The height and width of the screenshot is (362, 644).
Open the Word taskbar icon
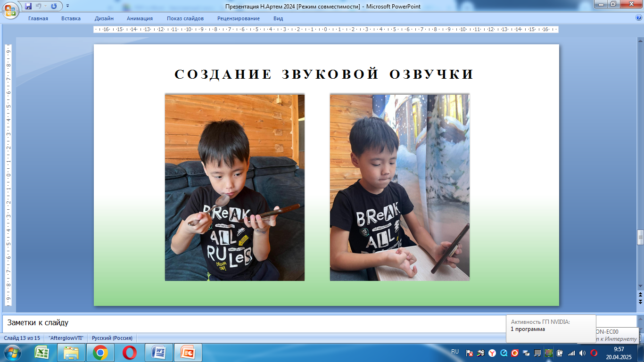[x=159, y=353]
